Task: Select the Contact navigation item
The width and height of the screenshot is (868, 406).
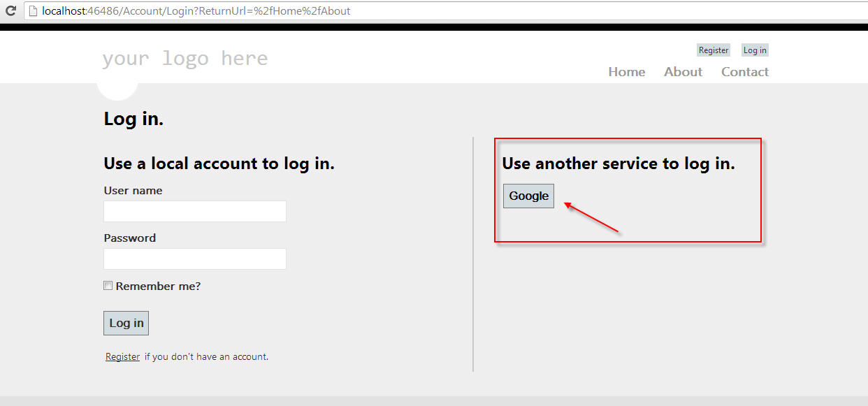Action: click(744, 72)
